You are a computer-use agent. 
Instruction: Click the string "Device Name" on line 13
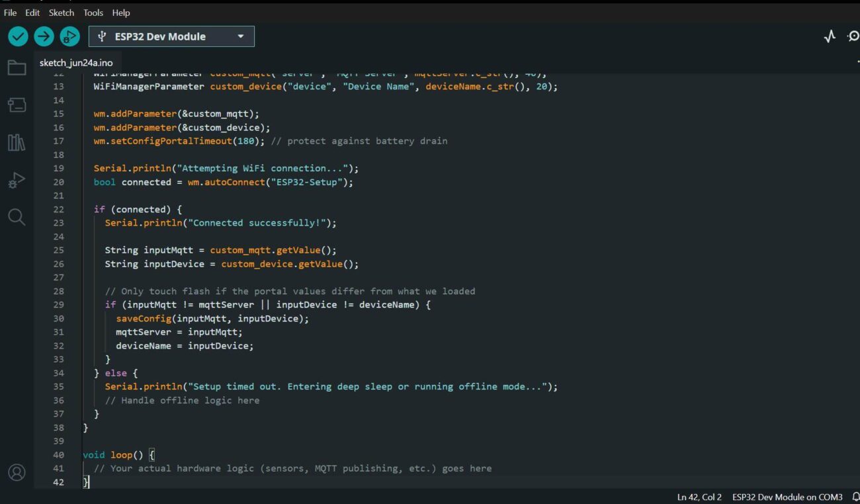point(378,87)
